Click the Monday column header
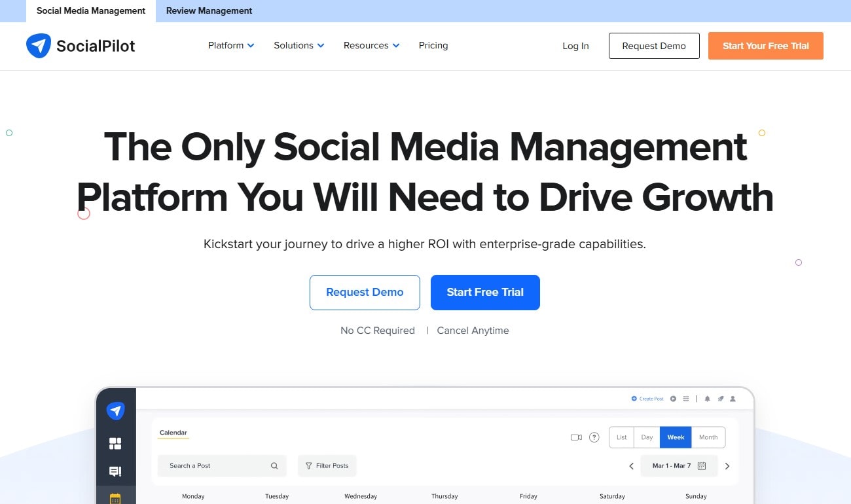This screenshot has height=504, width=851. click(193, 496)
